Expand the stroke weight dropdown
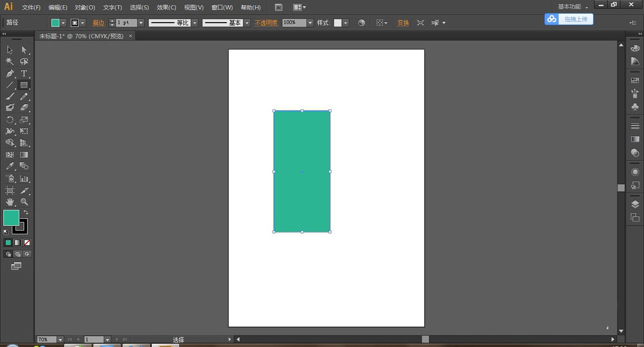The height and width of the screenshot is (347, 644). point(141,23)
